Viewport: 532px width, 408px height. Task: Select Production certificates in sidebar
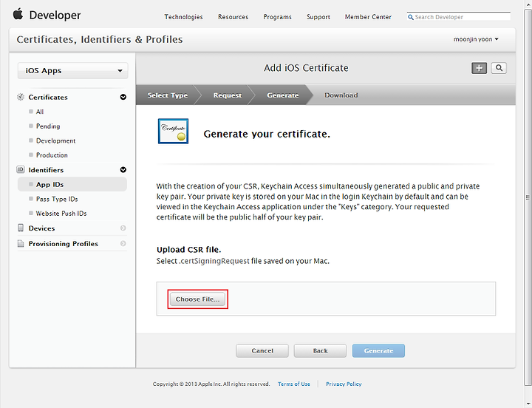pos(52,155)
